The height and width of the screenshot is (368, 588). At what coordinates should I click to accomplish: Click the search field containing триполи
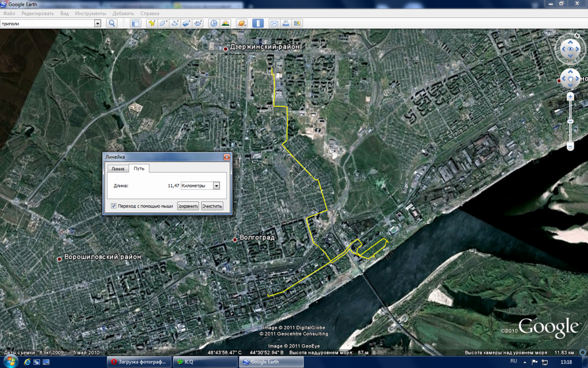click(x=47, y=23)
